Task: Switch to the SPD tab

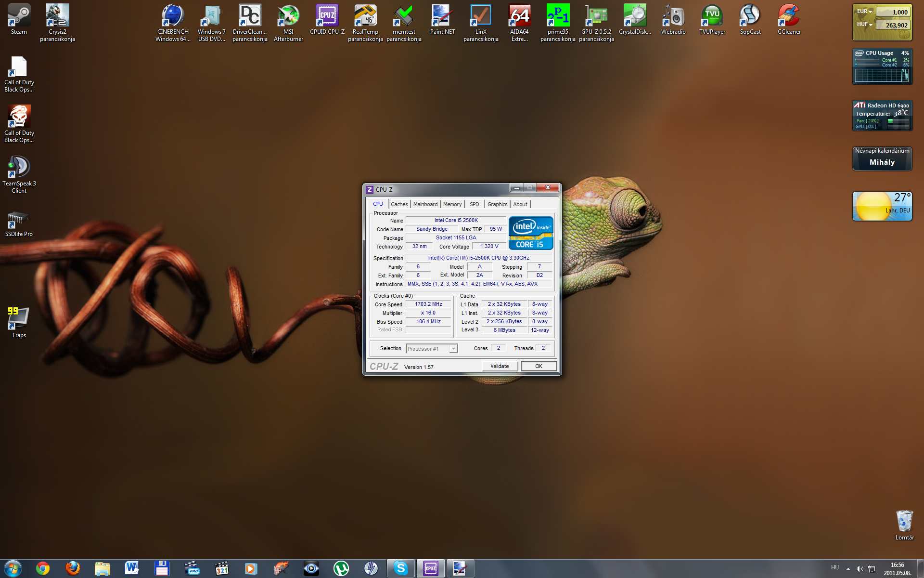Action: coord(474,204)
